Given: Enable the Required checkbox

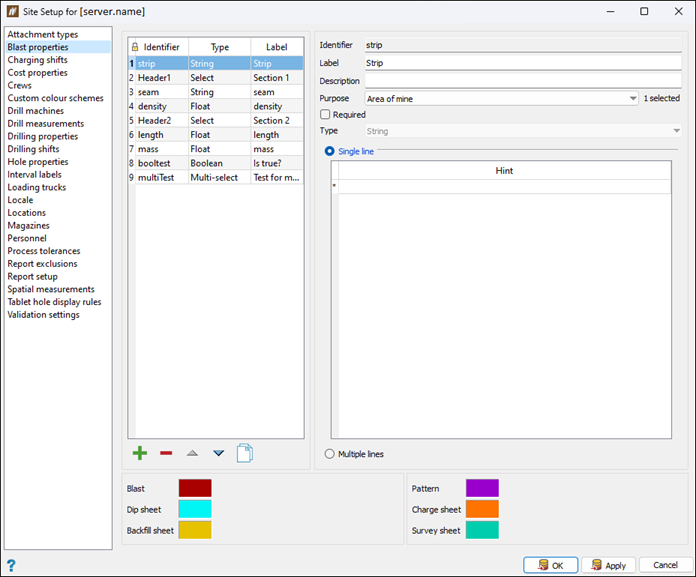Looking at the screenshot, I should click(x=325, y=115).
